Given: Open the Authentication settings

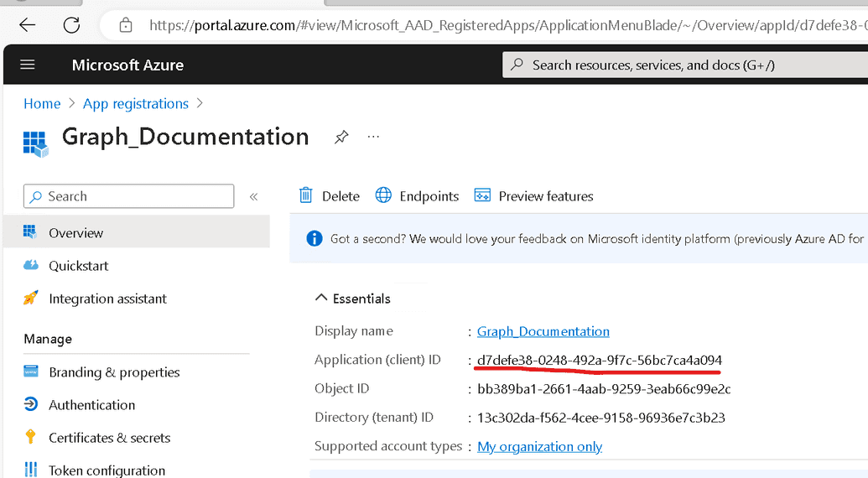Looking at the screenshot, I should point(91,405).
